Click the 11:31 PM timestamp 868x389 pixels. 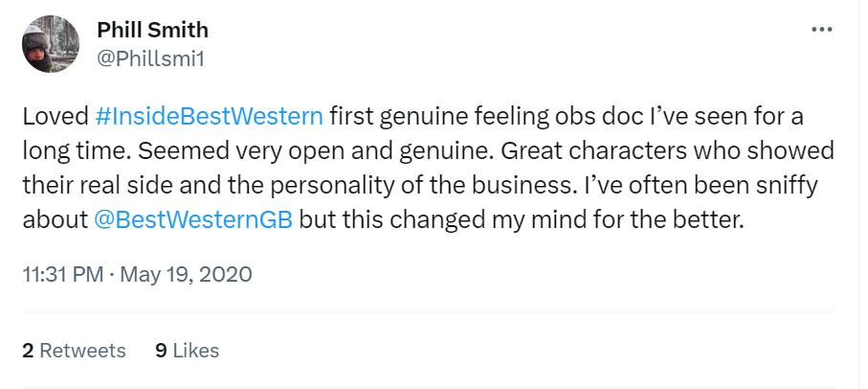[61, 275]
